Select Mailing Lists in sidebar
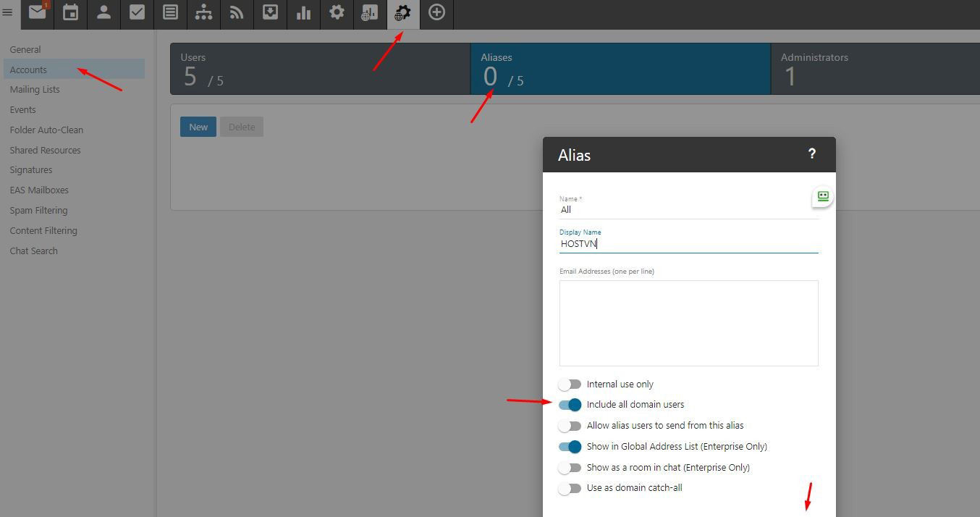Image resolution: width=980 pixels, height=517 pixels. click(35, 90)
